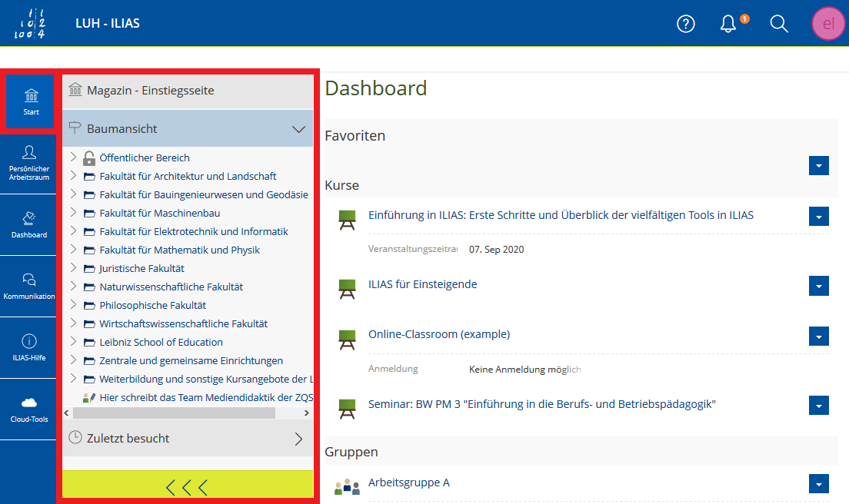Open Öffentlicher Bereich in the tree
The image size is (849, 504).
pos(145,158)
